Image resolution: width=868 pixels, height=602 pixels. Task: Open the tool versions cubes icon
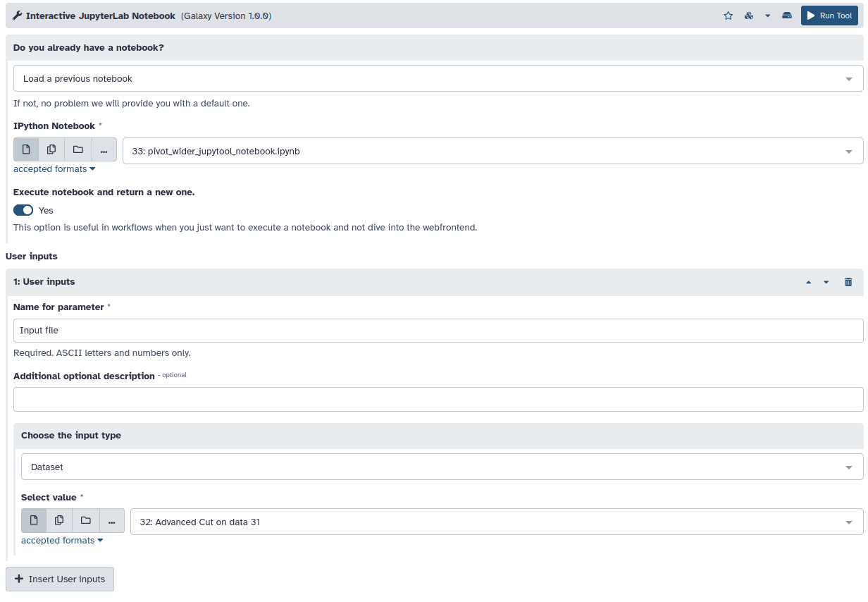click(x=749, y=16)
